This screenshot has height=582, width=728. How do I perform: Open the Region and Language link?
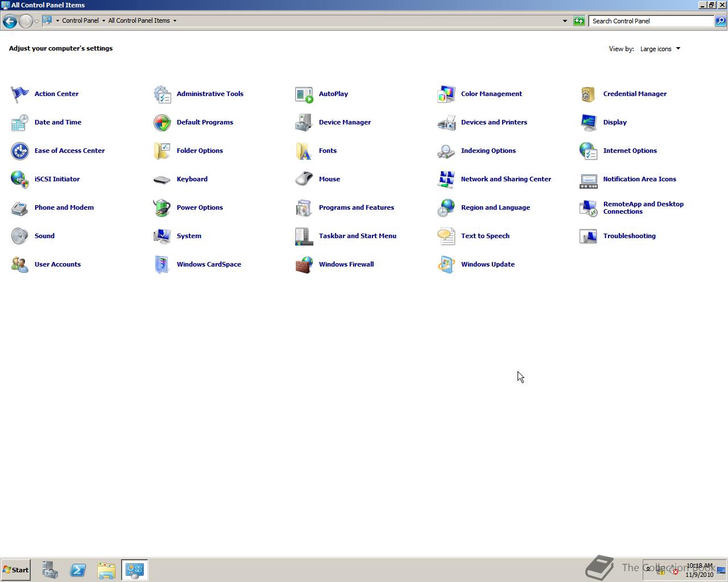(x=495, y=207)
